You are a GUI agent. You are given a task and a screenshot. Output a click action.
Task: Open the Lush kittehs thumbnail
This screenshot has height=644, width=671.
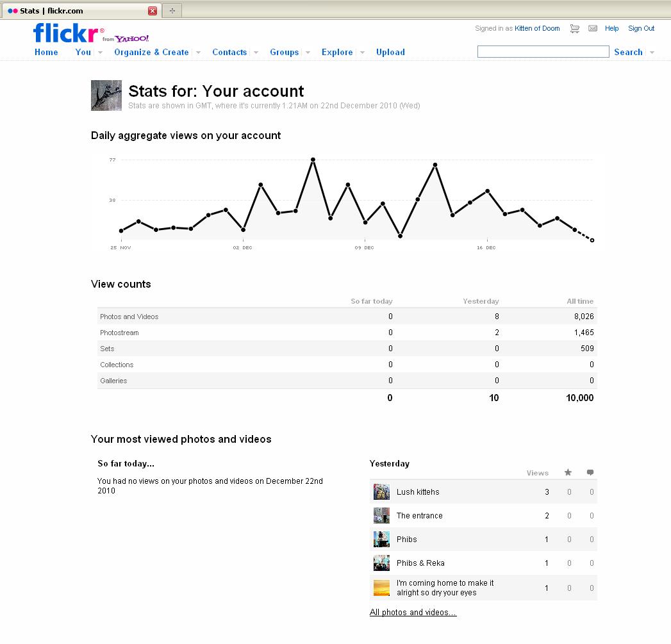click(381, 492)
